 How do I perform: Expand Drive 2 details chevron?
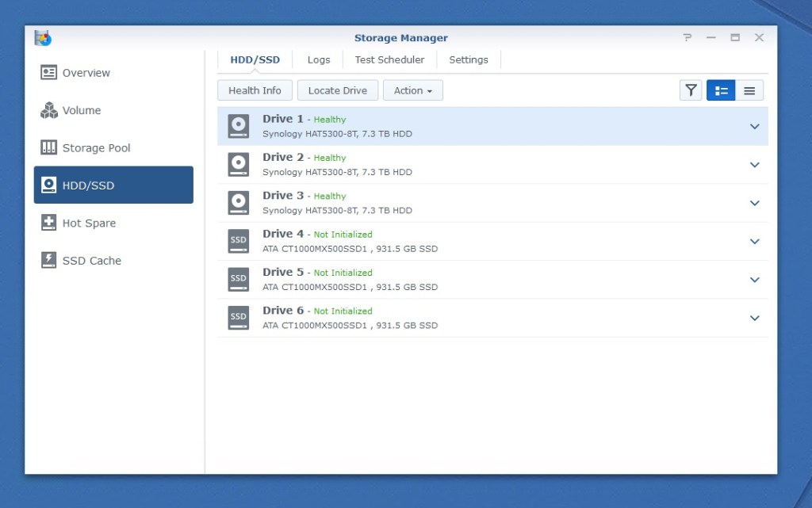tap(754, 165)
